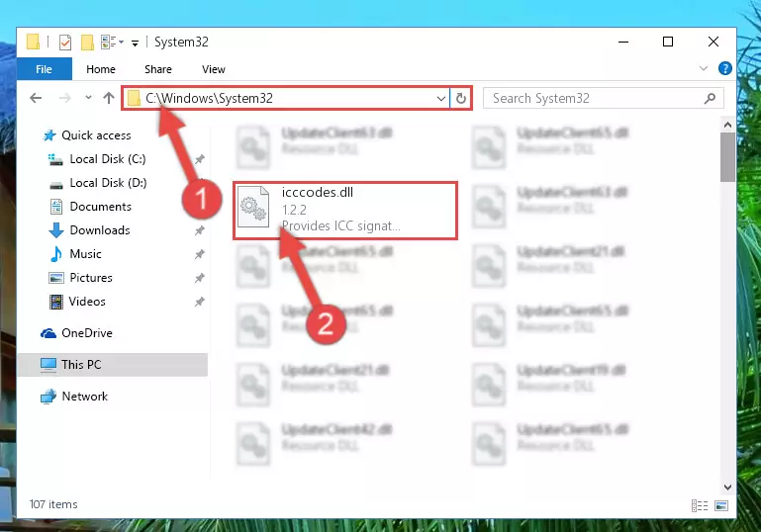Open the Customize Quick Access Toolbar arrow
Viewport: 761px width, 532px height.
[x=135, y=44]
